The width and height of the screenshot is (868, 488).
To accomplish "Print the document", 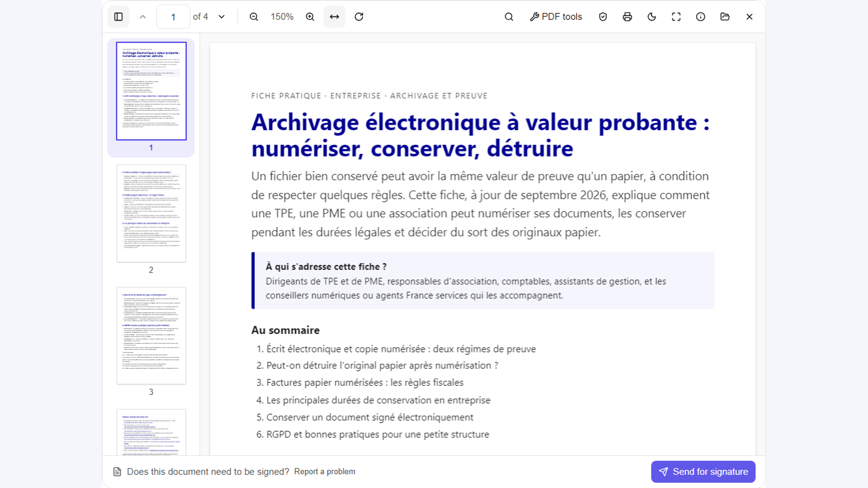I will click(627, 17).
